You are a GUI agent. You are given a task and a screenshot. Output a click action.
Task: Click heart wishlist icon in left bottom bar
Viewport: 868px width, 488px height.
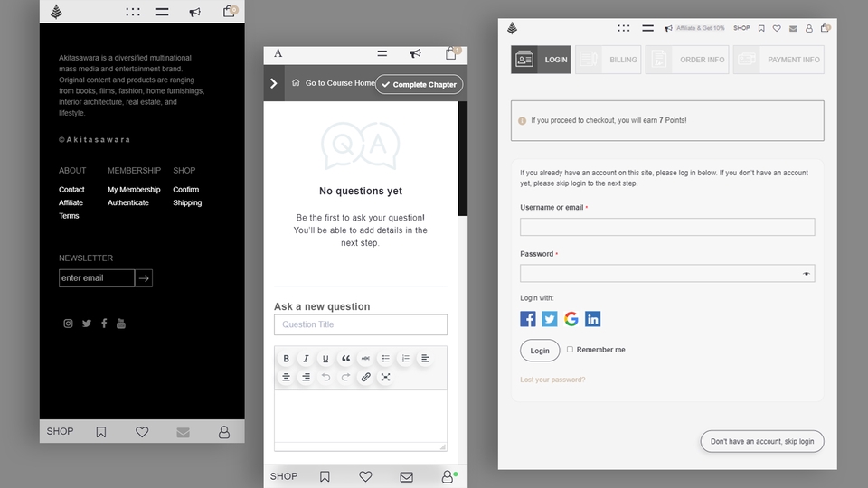click(x=142, y=432)
